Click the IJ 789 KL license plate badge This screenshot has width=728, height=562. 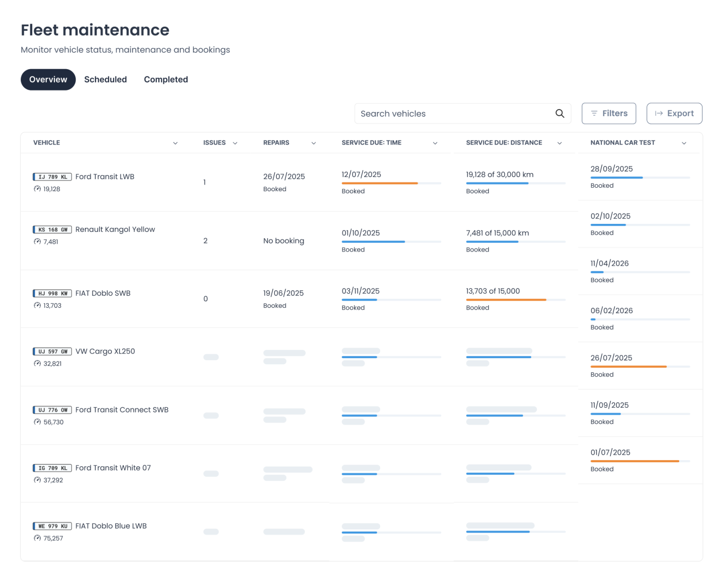52,177
